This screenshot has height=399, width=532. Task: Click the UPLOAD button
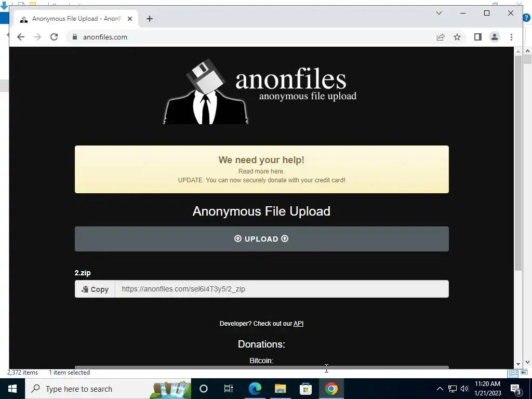[262, 239]
